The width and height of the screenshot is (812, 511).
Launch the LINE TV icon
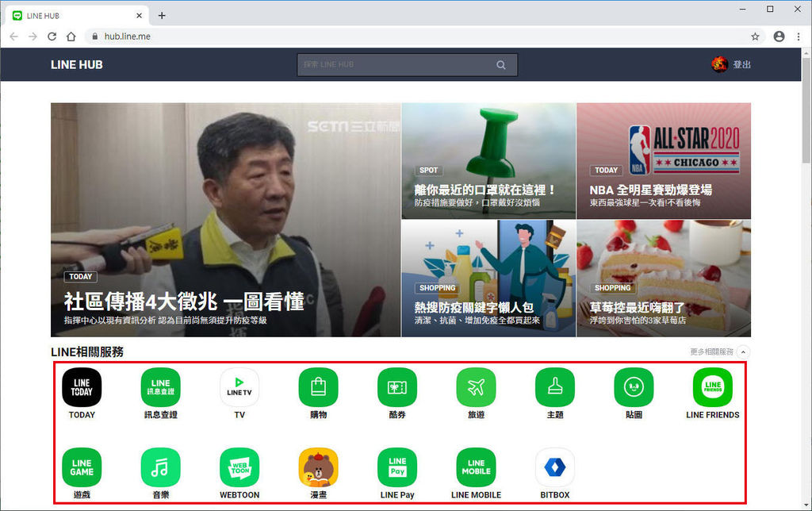[239, 387]
